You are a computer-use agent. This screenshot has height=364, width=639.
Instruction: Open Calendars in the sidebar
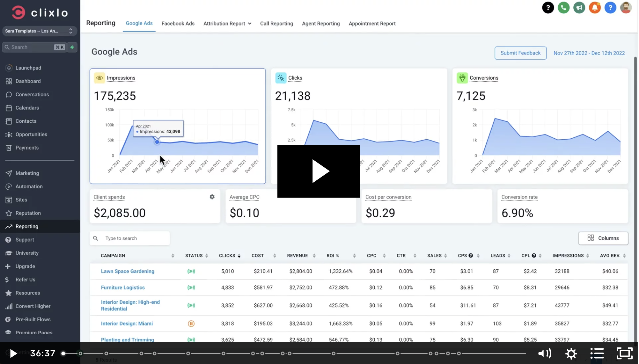tap(27, 108)
